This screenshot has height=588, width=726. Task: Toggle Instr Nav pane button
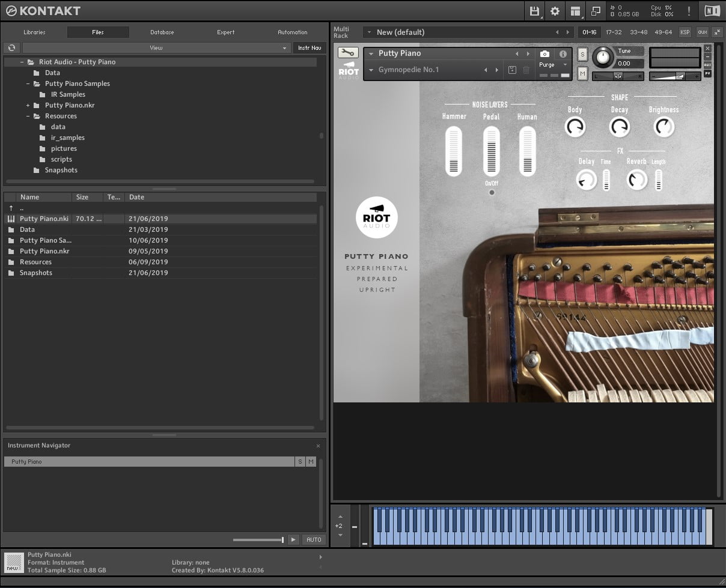[310, 47]
